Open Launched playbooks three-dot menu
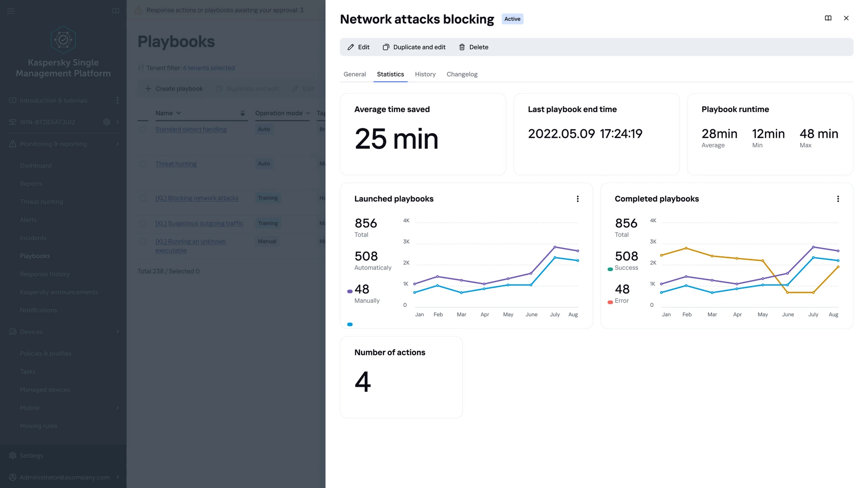Image resolution: width=868 pixels, height=488 pixels. tap(578, 199)
